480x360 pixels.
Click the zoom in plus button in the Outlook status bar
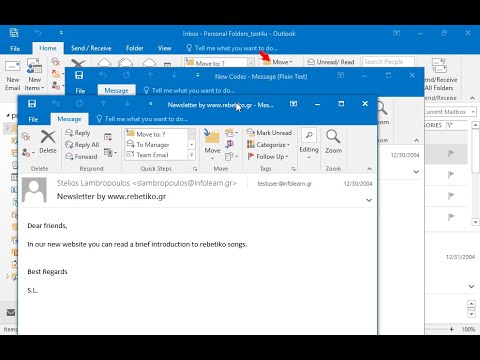pyautogui.click(x=451, y=329)
